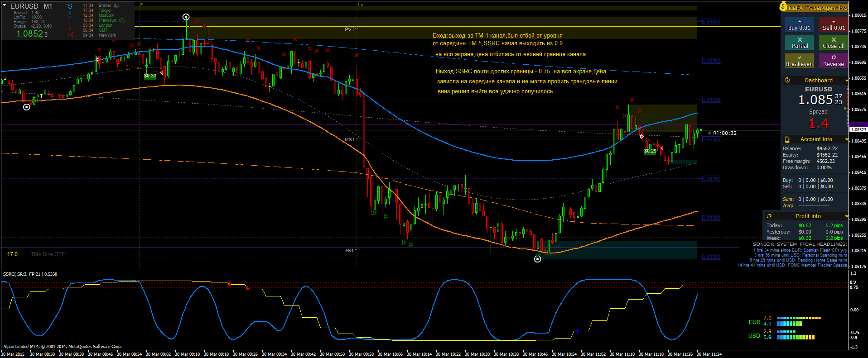Click the 1.08600 price level tag
This screenshot has height=358, width=868.
click(712, 100)
